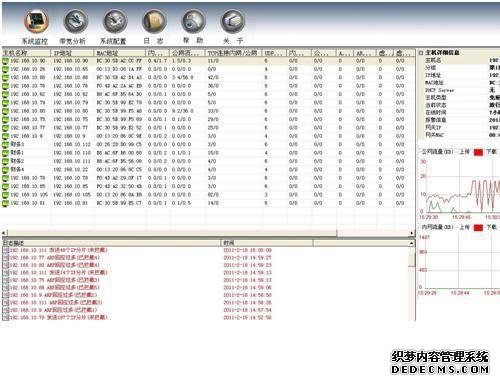This screenshot has width=500, height=384.
Task: Click timestamp 2011-2-18 15:00:09
Action: 247,250
